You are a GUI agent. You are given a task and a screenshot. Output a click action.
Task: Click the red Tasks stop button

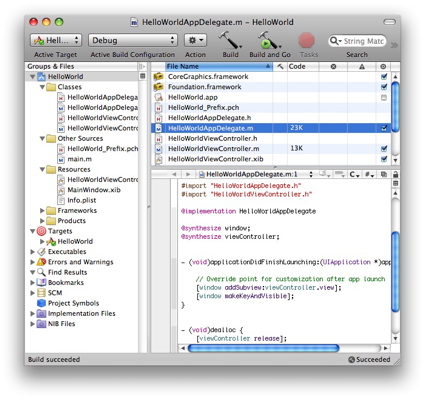pos(306,40)
